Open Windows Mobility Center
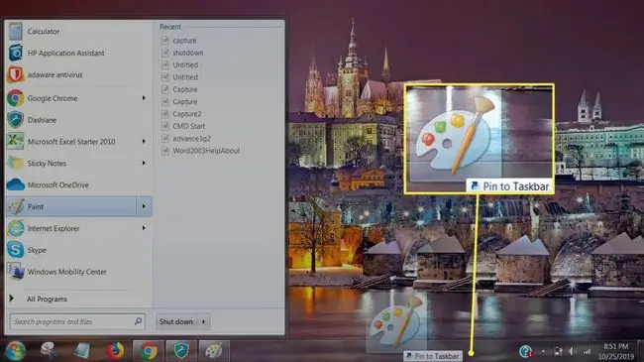Screen dimensions: 644x362 click(78, 272)
